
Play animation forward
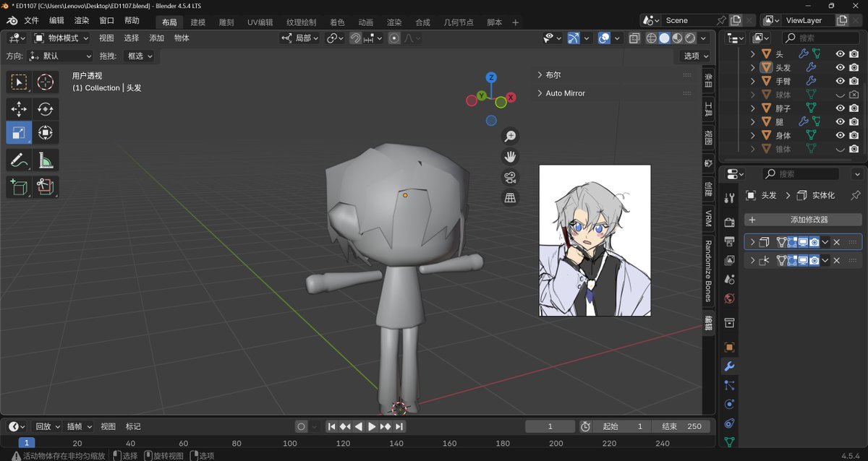[x=372, y=426]
